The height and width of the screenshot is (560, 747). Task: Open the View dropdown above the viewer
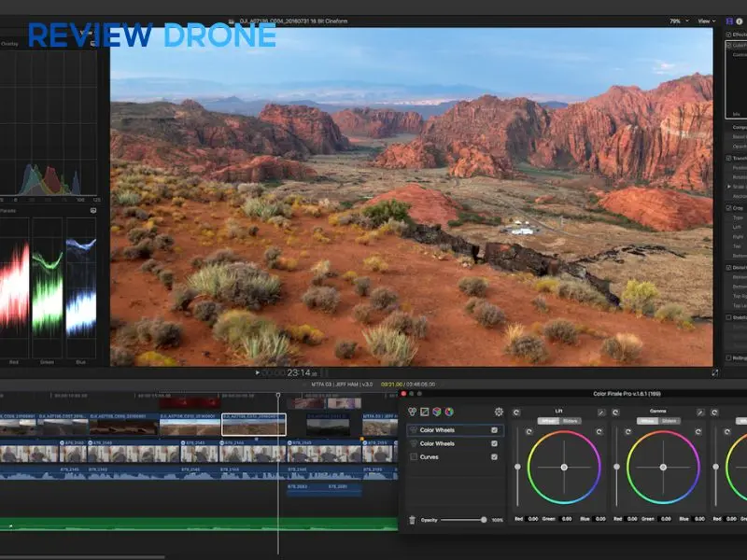tap(707, 21)
